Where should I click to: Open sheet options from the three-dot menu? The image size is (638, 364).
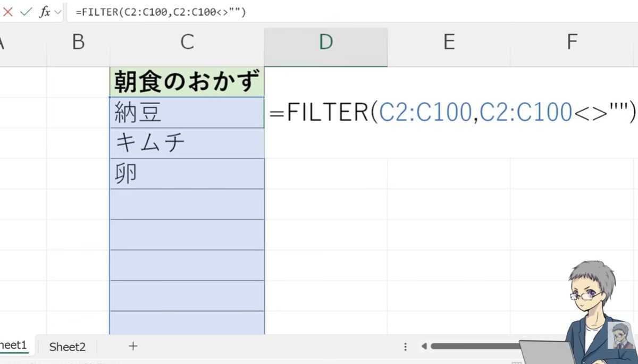click(406, 346)
